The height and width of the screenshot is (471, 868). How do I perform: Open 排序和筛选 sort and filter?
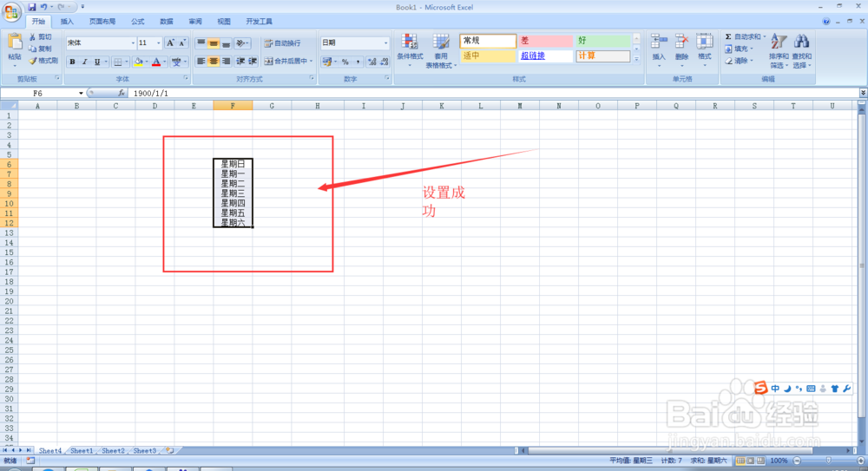[779, 49]
